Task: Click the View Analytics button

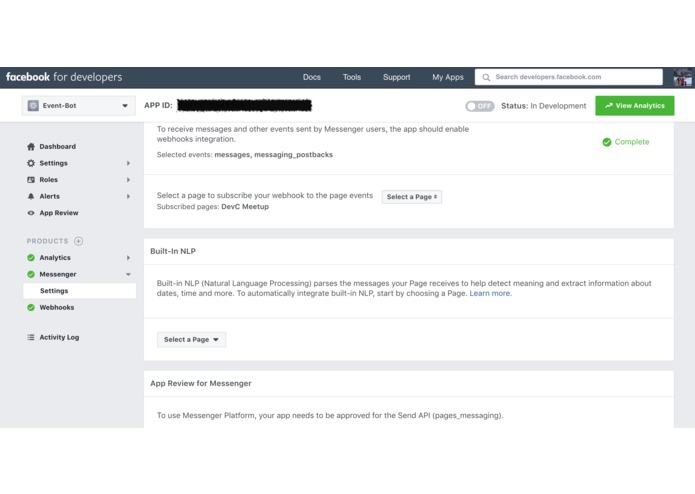Action: coord(635,106)
